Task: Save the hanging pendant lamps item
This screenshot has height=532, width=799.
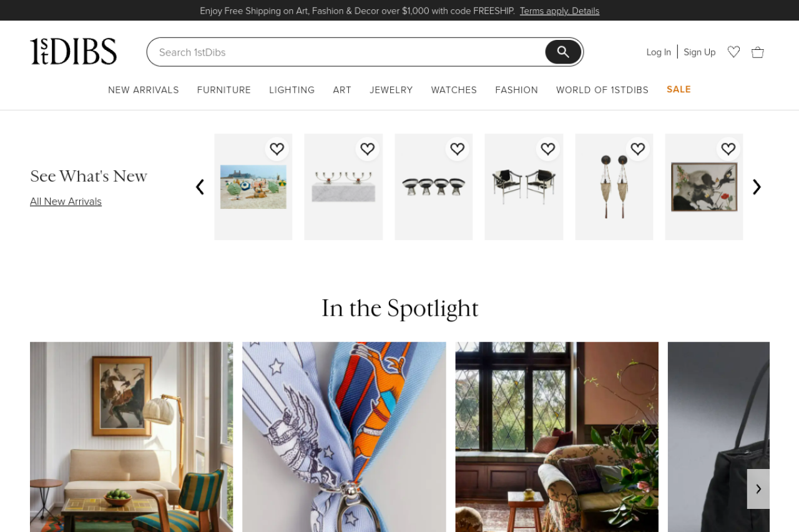Action: point(638,149)
